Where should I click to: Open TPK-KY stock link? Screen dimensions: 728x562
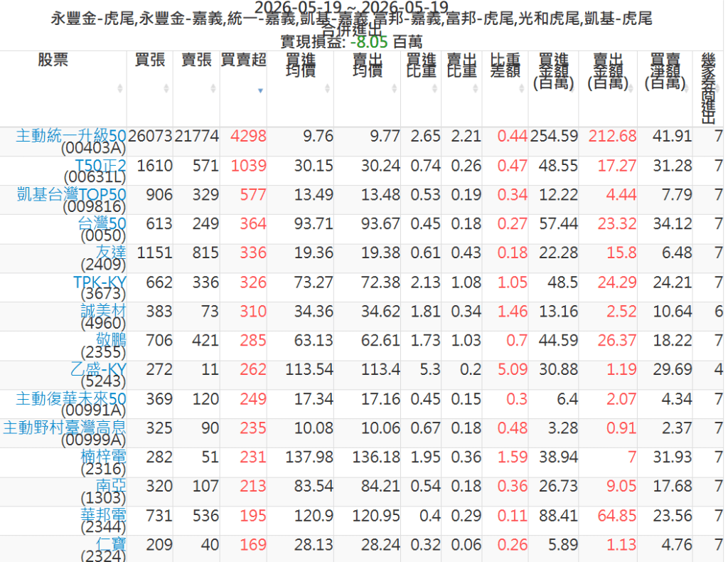point(100,282)
